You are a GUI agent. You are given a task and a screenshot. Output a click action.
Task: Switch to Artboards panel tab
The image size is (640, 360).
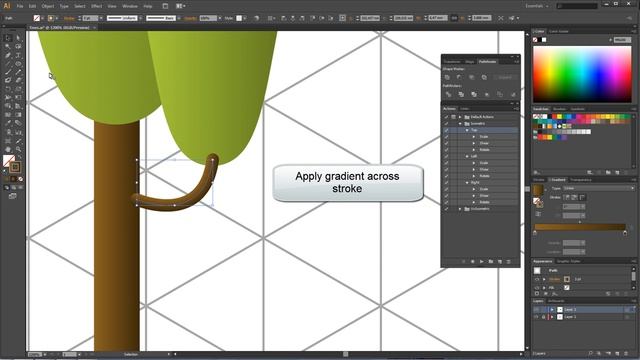click(556, 301)
